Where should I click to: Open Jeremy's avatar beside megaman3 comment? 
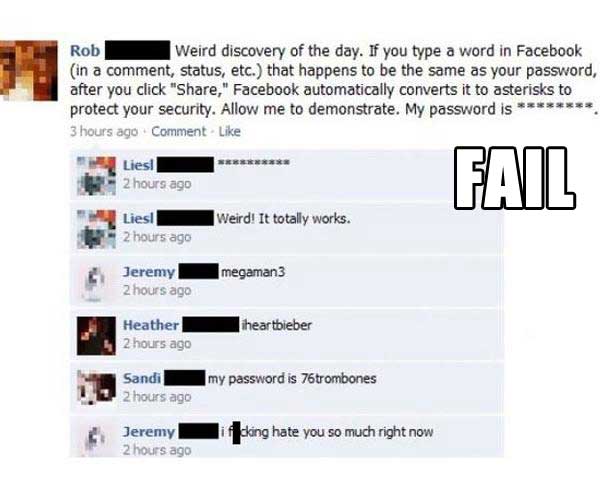[x=96, y=282]
